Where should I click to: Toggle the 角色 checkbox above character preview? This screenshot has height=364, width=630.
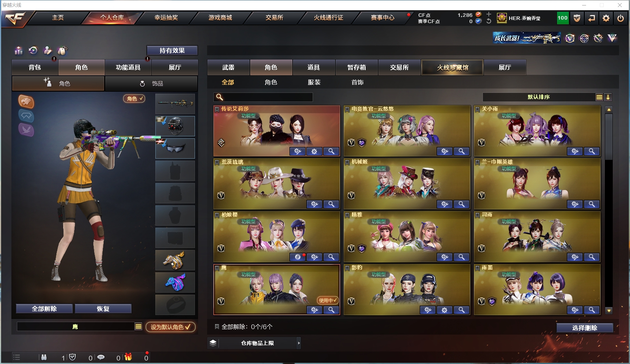pyautogui.click(x=134, y=98)
